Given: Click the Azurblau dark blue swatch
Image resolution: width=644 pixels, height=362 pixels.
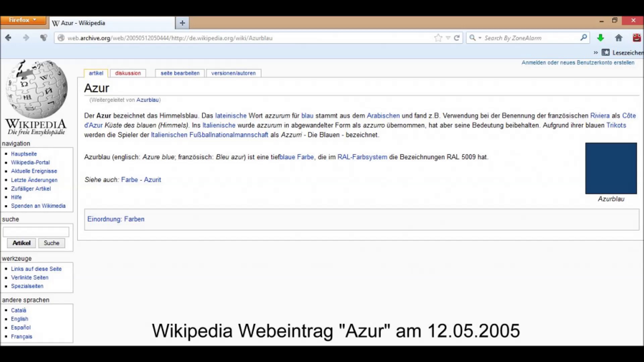Looking at the screenshot, I should pyautogui.click(x=611, y=168).
